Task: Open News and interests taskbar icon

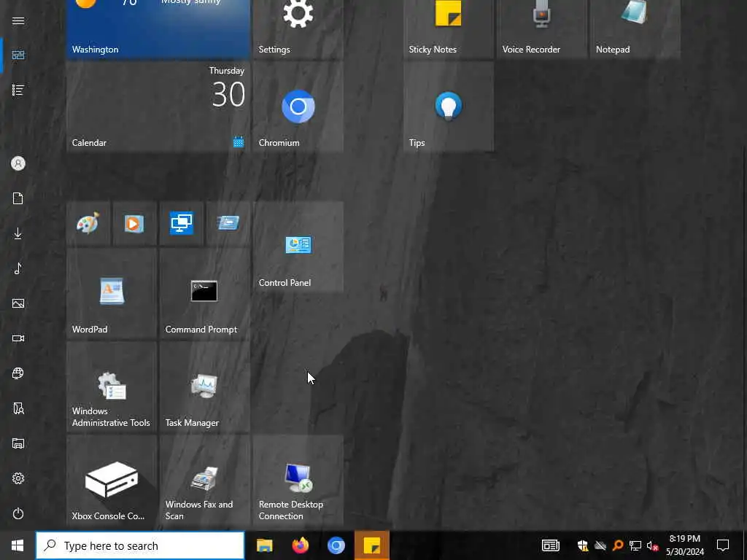Action: [x=550, y=545]
